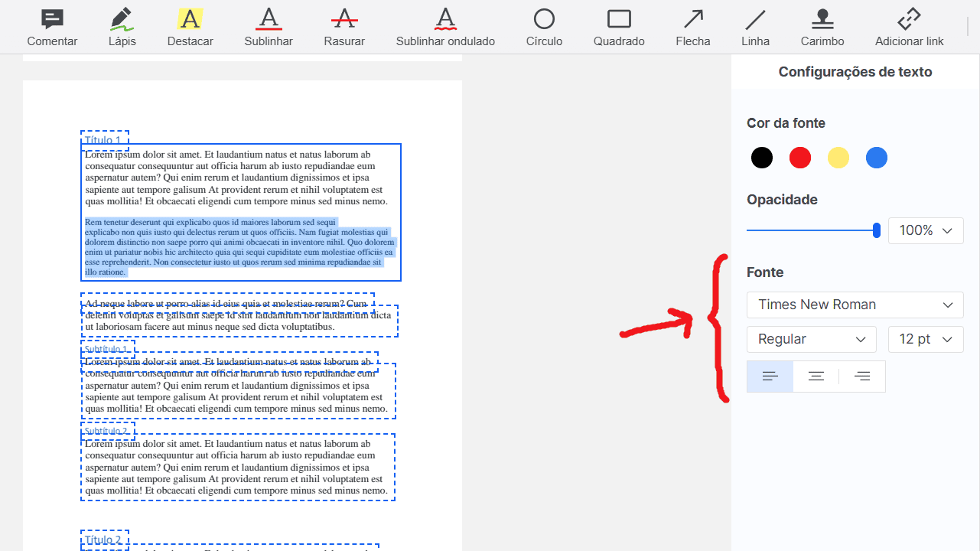Pick the Quadrado shape tool
This screenshot has height=551, width=980.
[x=619, y=28]
